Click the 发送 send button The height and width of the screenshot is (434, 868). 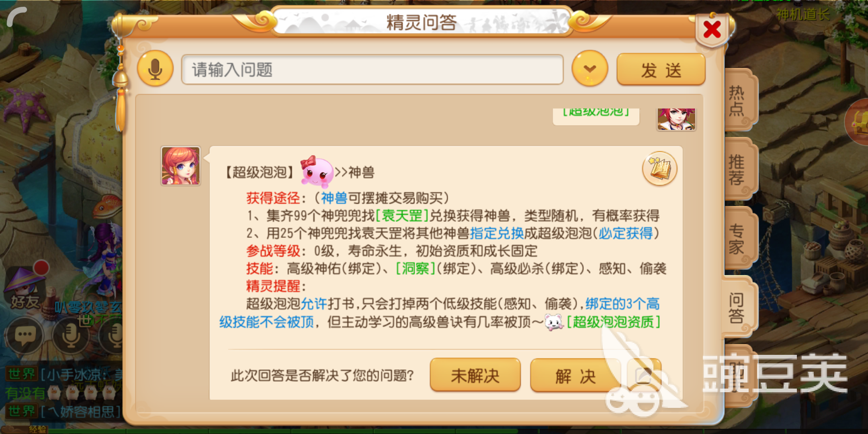click(x=661, y=70)
